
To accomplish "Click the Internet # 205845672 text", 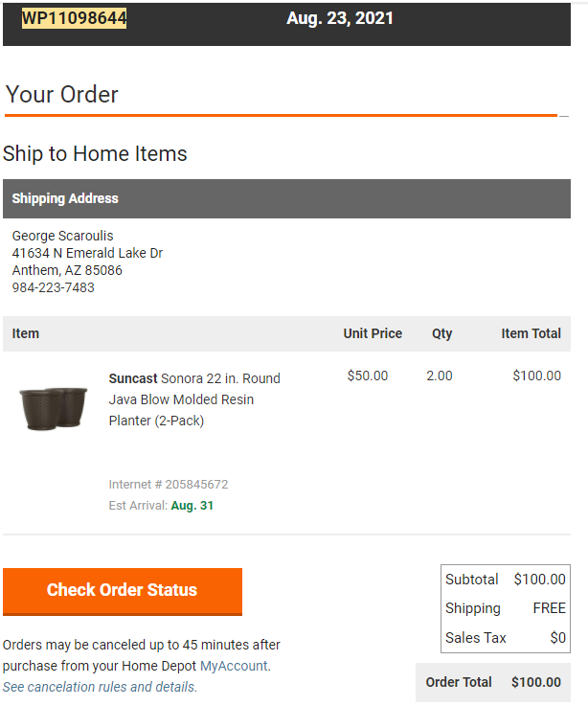I will coord(169,484).
